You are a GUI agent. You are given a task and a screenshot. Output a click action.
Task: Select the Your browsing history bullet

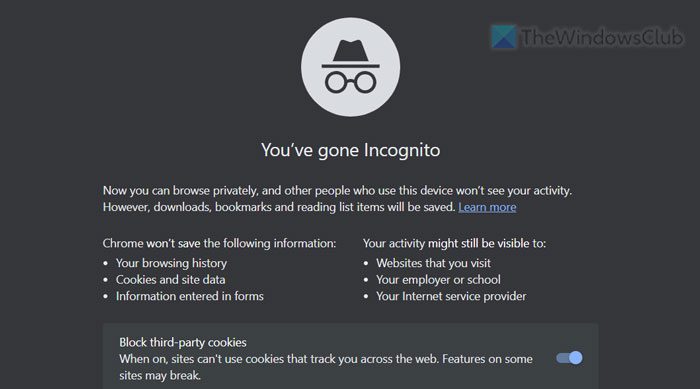click(x=171, y=263)
